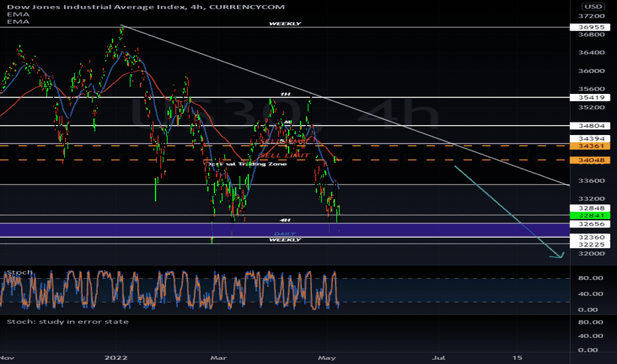The height and width of the screenshot is (364, 617).
Task: Click the 32225 price label
Action: [x=591, y=244]
